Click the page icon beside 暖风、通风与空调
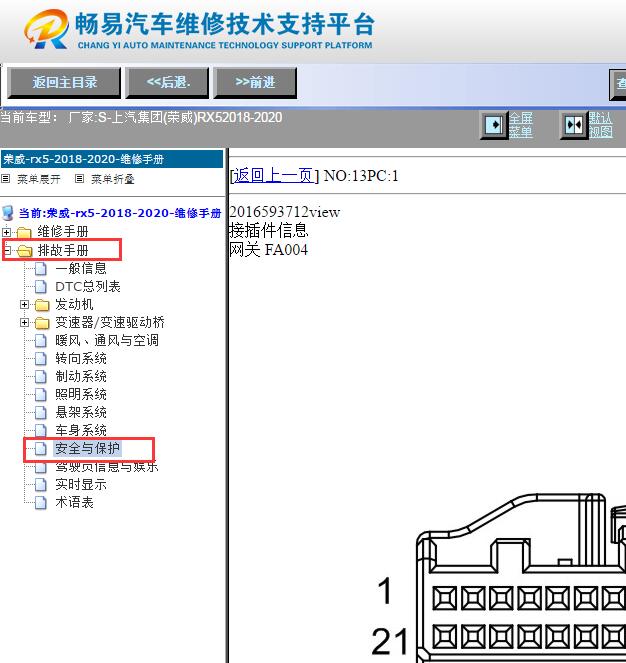The width and height of the screenshot is (626, 663). click(41, 341)
